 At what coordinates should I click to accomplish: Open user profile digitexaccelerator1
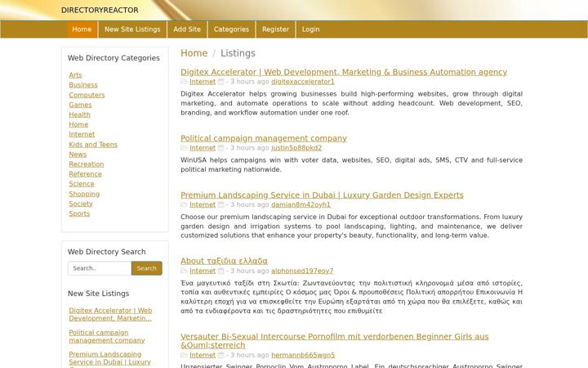[303, 82]
